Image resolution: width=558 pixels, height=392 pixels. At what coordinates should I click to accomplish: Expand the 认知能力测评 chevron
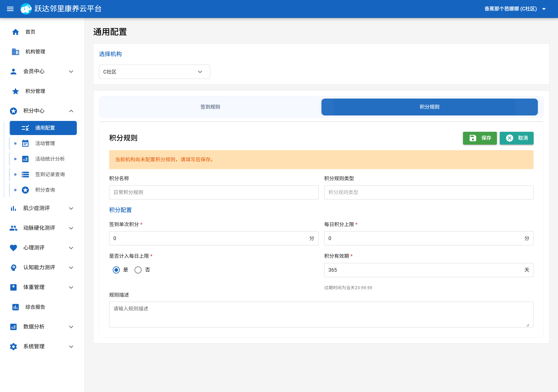pyautogui.click(x=71, y=268)
